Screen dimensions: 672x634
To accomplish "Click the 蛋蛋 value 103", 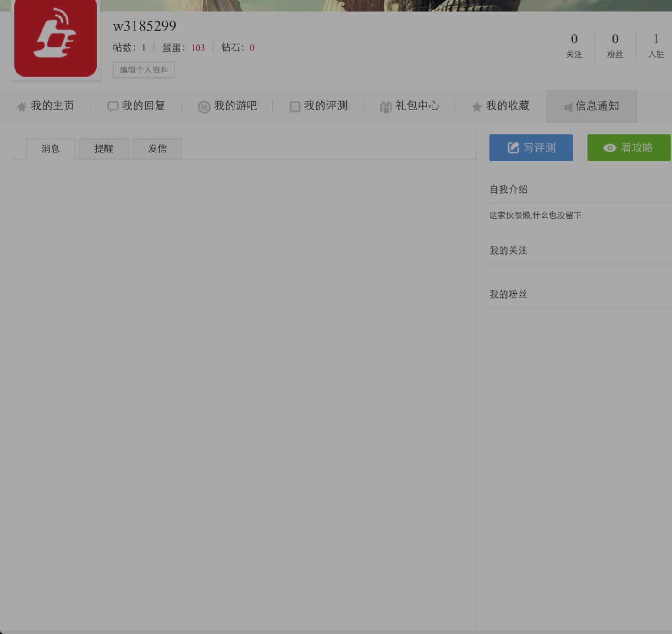I will [x=198, y=47].
